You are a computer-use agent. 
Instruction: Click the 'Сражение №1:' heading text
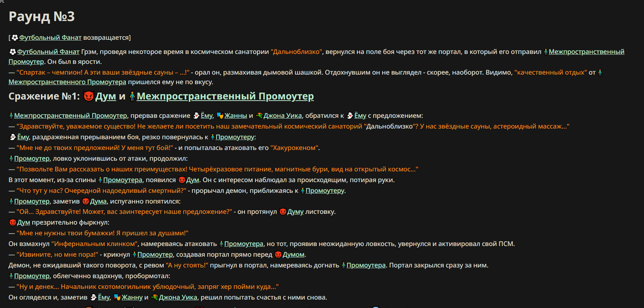point(44,96)
